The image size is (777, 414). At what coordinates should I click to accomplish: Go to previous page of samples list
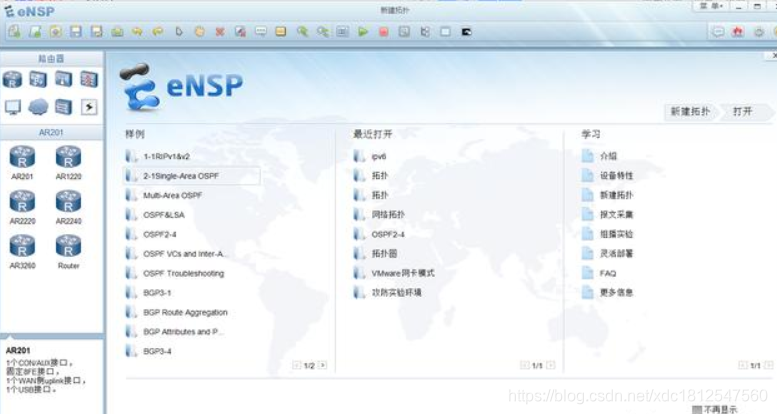[296, 365]
